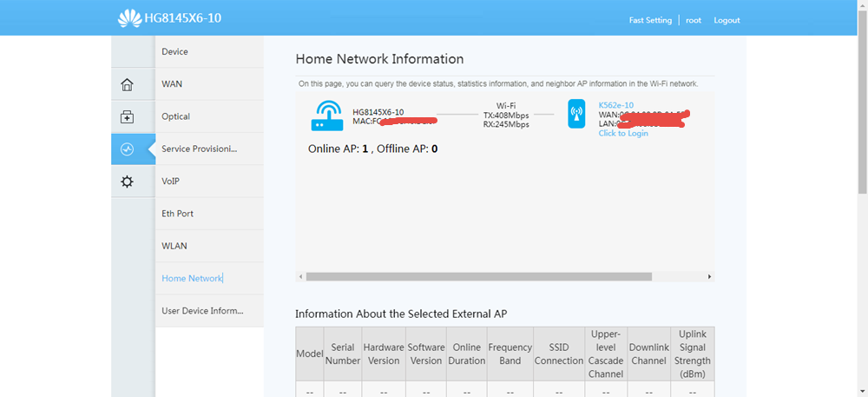This screenshot has width=868, height=397.
Task: Open Service Provisioning menu item
Action: tap(209, 149)
